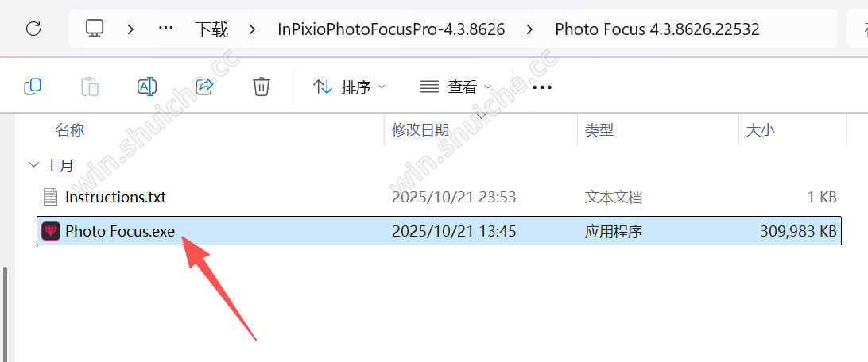Collapse the 上月 group chevron
The height and width of the screenshot is (362, 868).
click(x=34, y=164)
